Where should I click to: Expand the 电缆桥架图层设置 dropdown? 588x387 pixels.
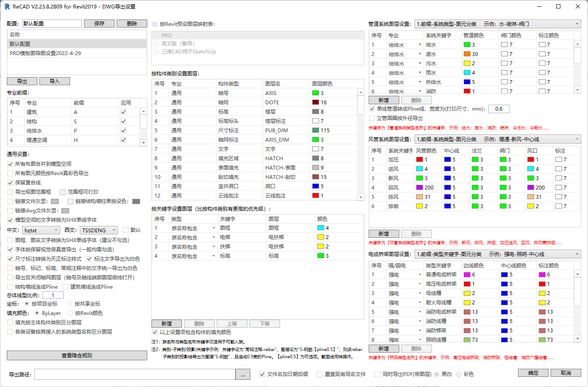(x=497, y=254)
